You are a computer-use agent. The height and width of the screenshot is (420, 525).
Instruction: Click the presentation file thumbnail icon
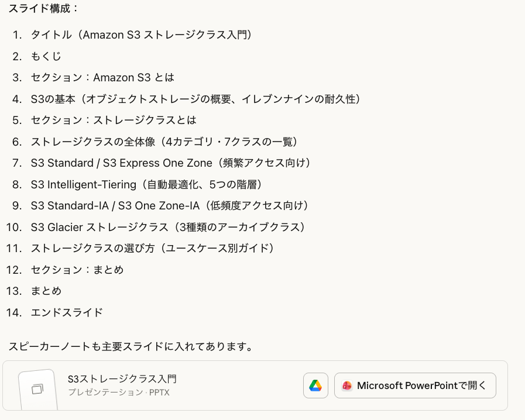tap(37, 389)
